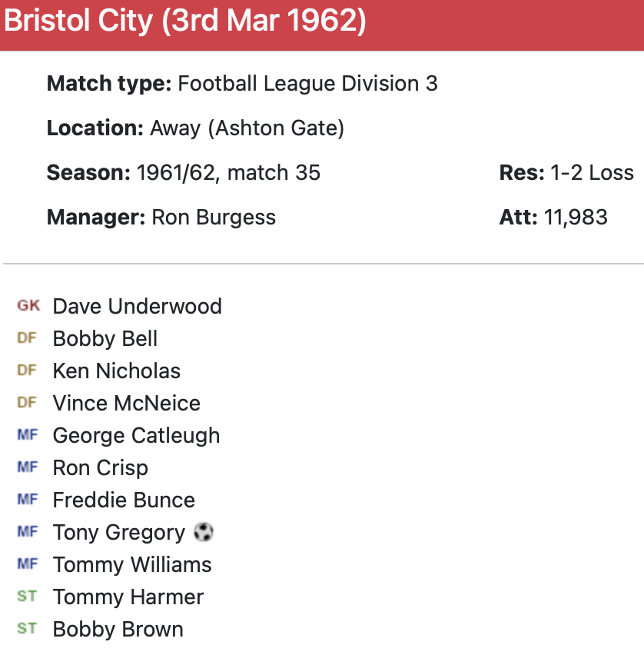Click the attendance figure 11,983
Image resolution: width=644 pixels, height=655 pixels.
pos(576,218)
